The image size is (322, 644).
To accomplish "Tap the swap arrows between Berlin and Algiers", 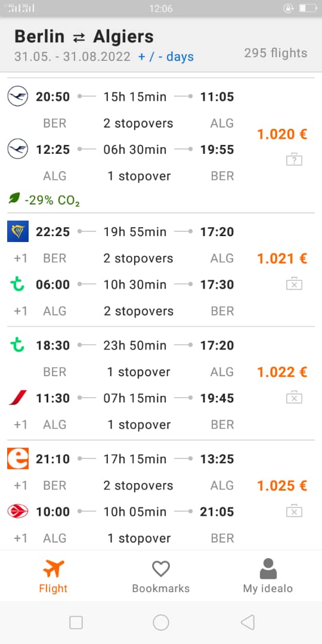I will (x=79, y=38).
